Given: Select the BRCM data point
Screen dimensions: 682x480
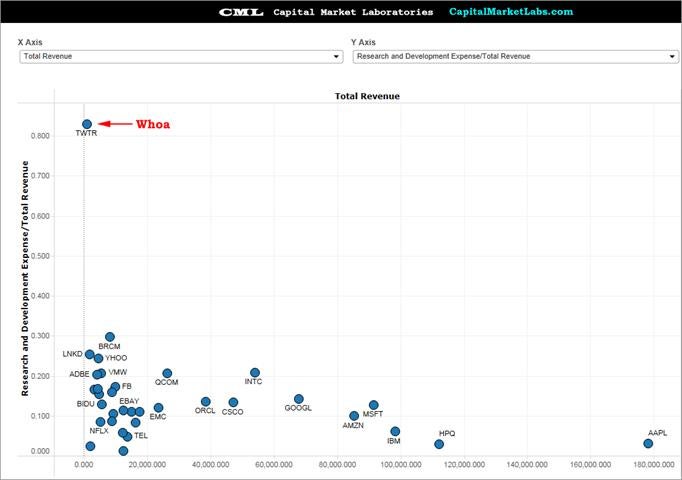Looking at the screenshot, I should (110, 337).
